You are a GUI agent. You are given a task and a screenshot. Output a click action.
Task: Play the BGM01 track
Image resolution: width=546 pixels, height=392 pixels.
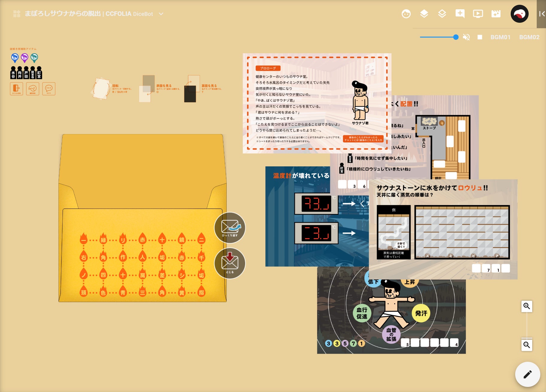coord(500,37)
